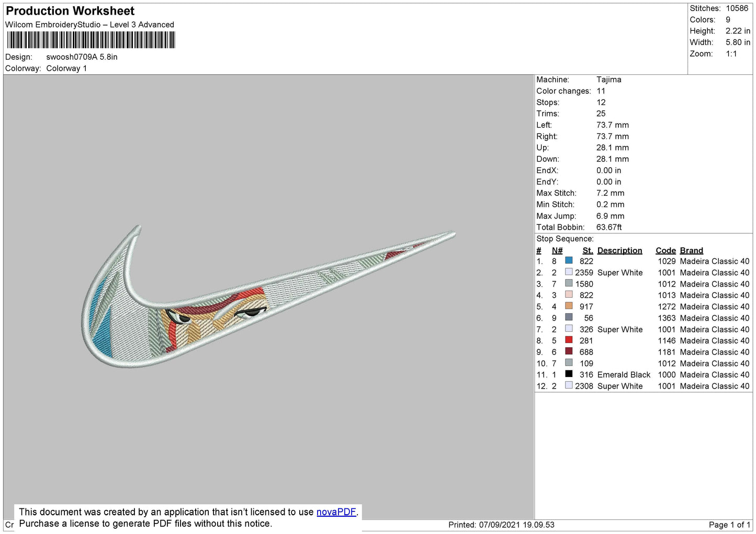Click the 'Page 1 of 1' footer
The image size is (756, 534).
(x=729, y=525)
